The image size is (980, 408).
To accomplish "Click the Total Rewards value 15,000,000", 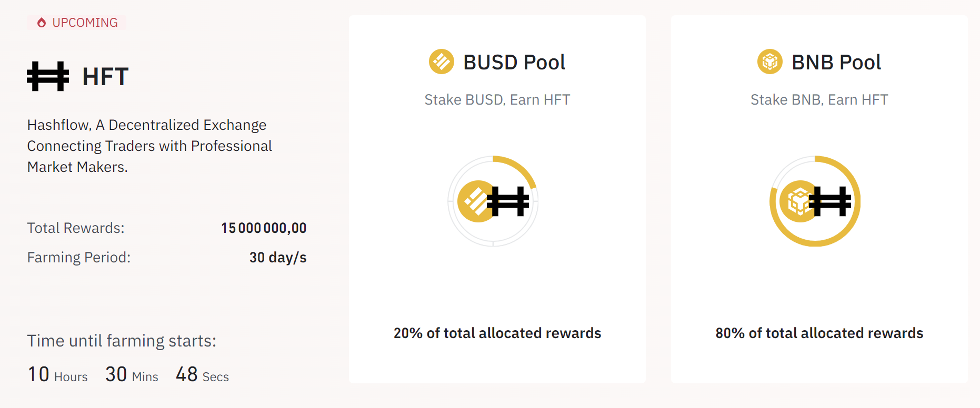I will click(264, 228).
